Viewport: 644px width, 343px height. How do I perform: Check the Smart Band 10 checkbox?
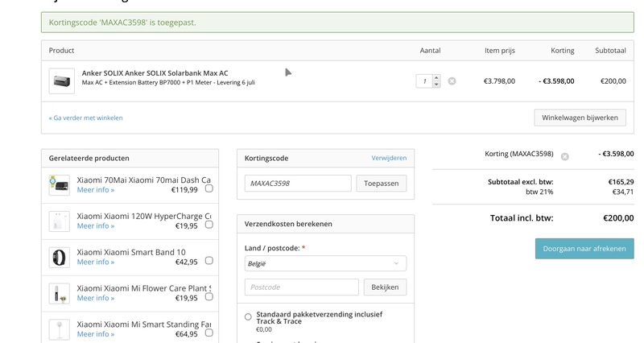[x=209, y=260]
